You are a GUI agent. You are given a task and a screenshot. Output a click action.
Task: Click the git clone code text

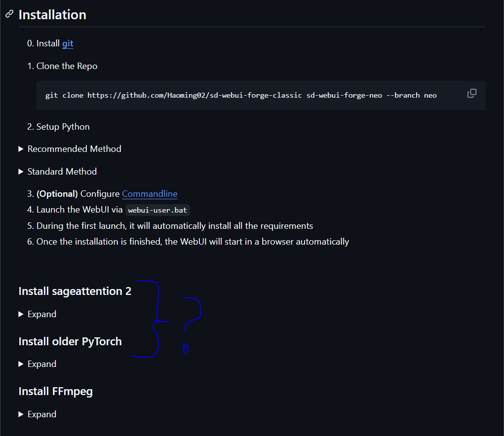pyautogui.click(x=241, y=95)
